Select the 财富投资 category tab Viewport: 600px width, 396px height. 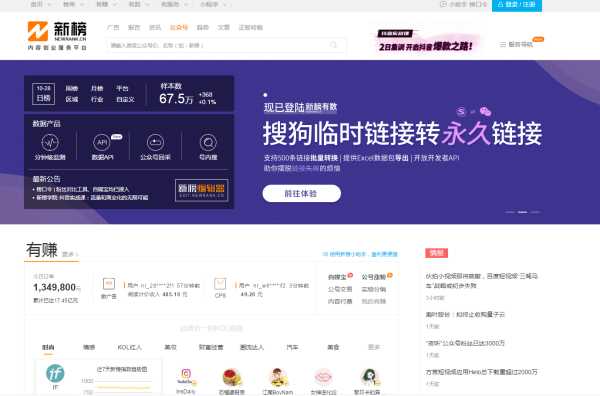point(211,347)
